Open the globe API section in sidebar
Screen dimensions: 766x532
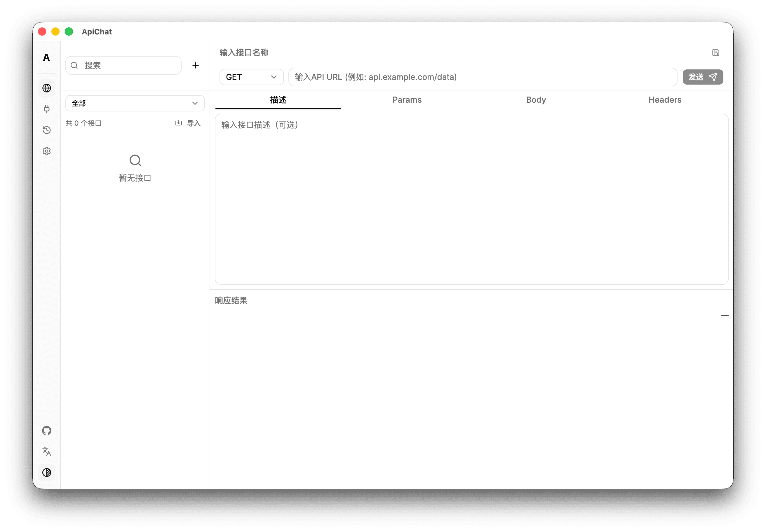pyautogui.click(x=47, y=88)
